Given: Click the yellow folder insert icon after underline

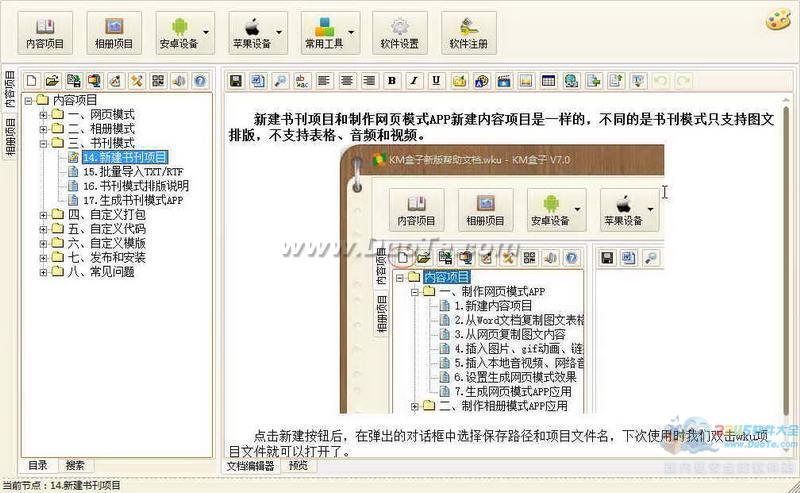Looking at the screenshot, I should click(459, 81).
